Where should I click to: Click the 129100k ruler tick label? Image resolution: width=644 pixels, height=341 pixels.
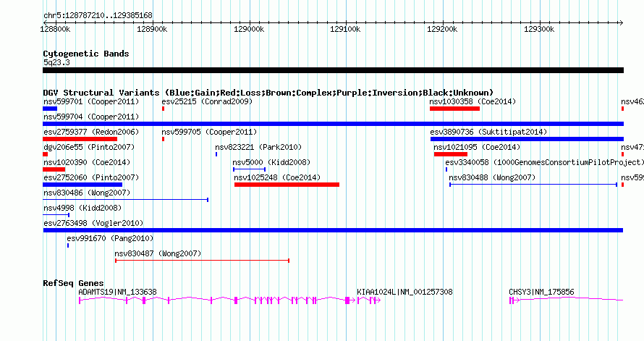pos(345,29)
